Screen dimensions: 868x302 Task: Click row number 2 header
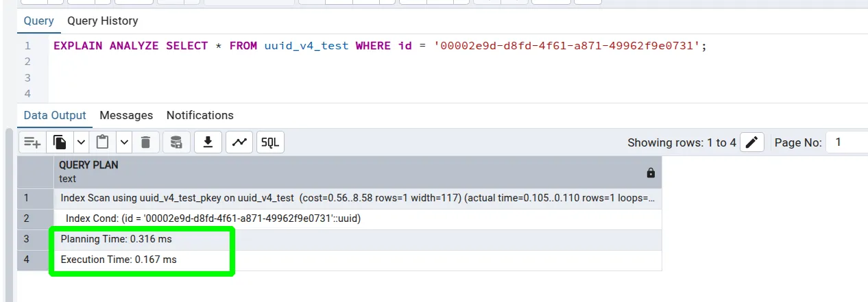(35, 219)
